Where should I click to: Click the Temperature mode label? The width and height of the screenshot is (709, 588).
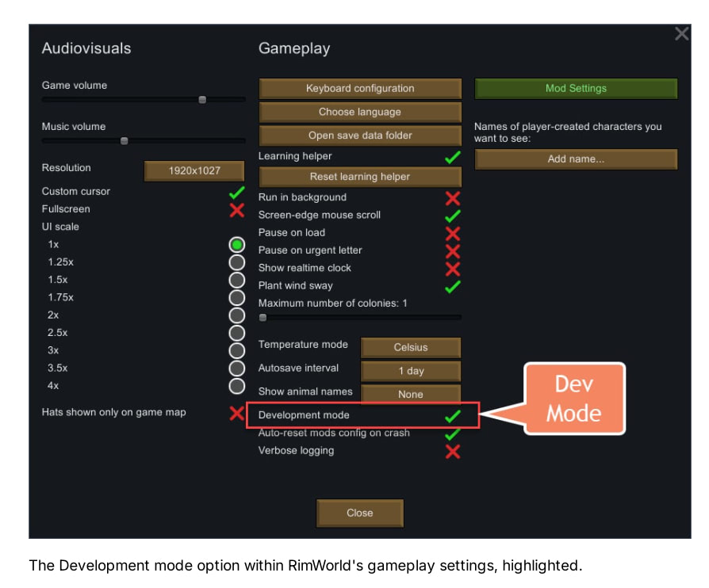303,345
